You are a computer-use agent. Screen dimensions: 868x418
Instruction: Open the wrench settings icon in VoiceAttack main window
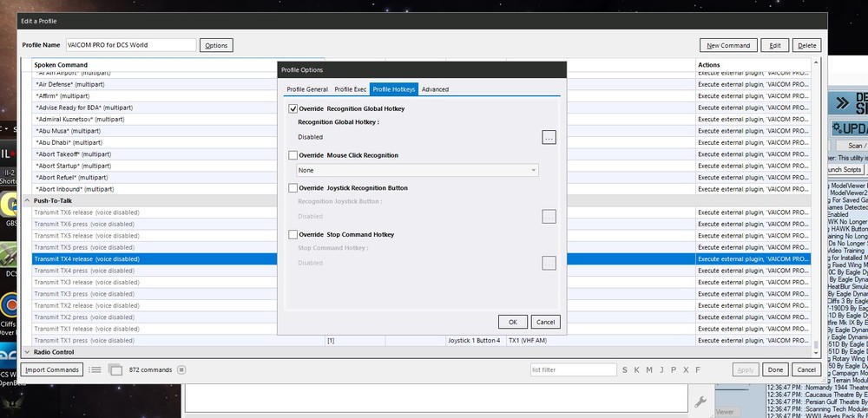point(700,402)
